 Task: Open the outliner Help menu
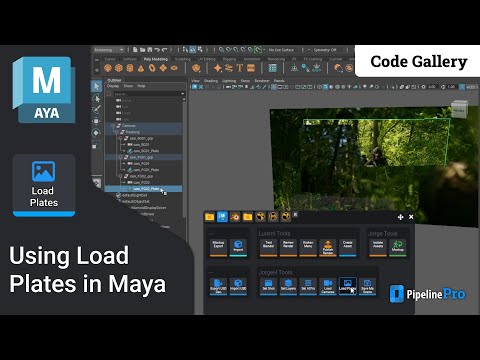[x=141, y=86]
